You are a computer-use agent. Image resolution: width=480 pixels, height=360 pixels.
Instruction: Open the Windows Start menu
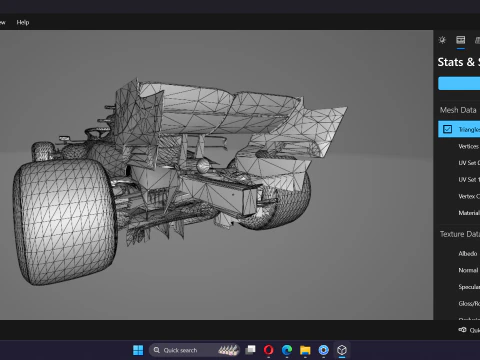138,350
